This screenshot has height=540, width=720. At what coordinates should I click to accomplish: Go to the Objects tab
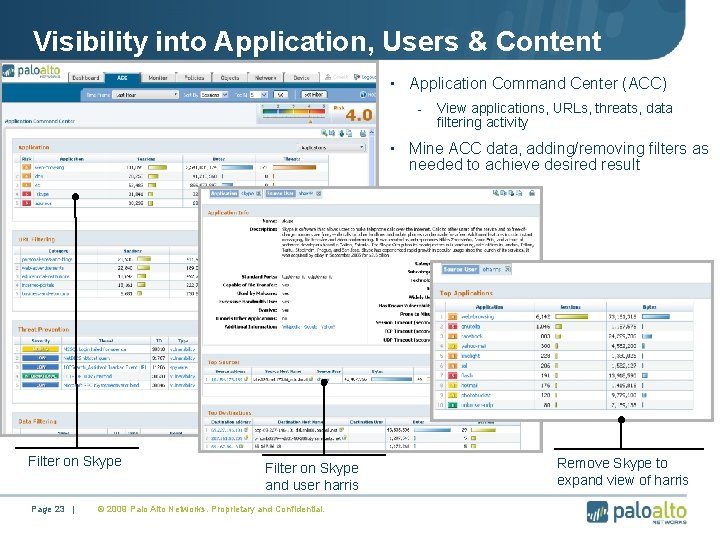click(230, 78)
